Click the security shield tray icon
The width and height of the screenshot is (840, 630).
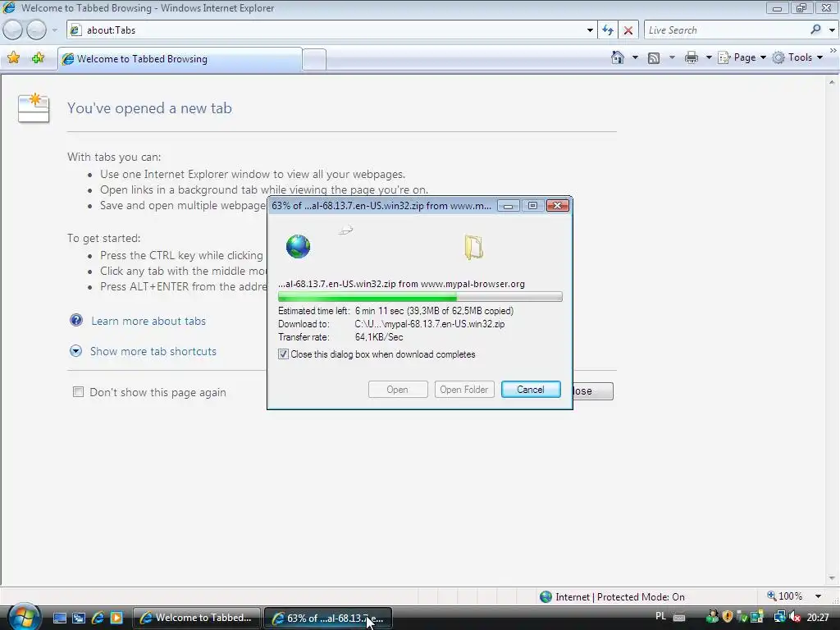728,617
